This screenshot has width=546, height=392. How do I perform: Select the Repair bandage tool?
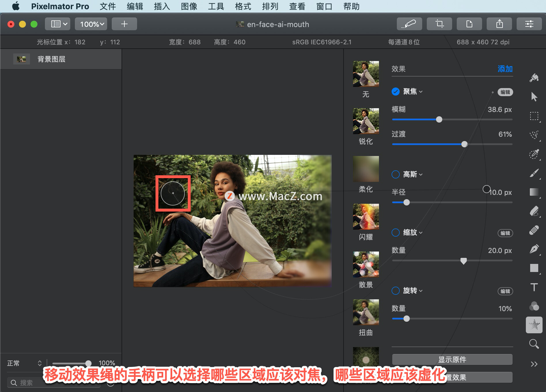click(x=534, y=230)
